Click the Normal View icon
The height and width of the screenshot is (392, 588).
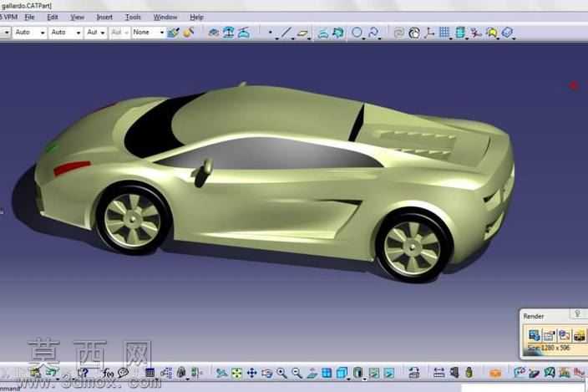(312, 373)
